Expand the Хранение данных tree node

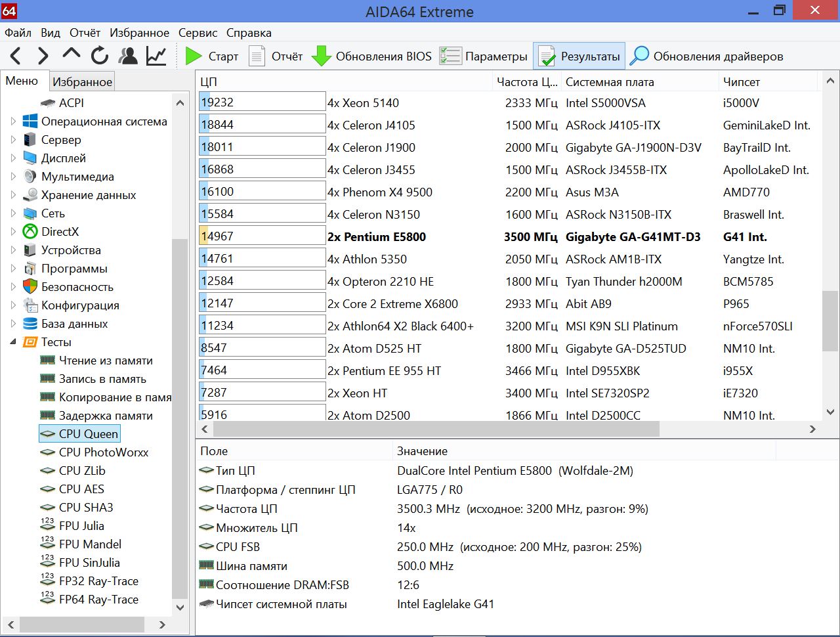click(x=13, y=195)
